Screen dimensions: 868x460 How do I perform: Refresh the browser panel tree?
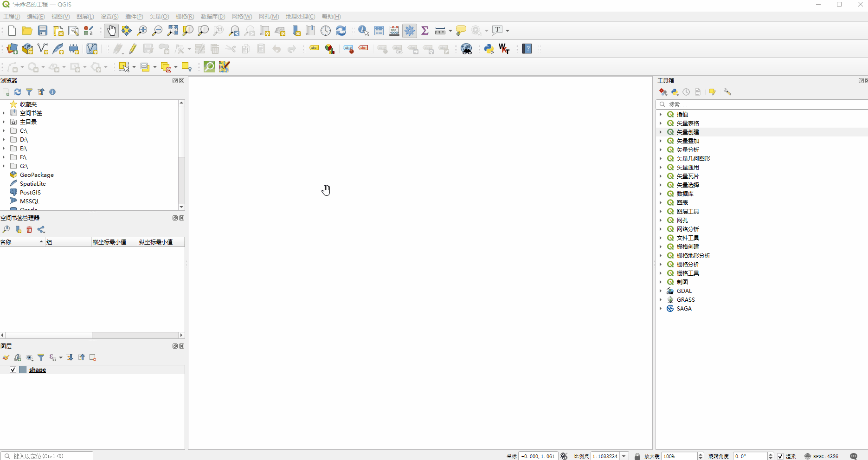pyautogui.click(x=18, y=92)
